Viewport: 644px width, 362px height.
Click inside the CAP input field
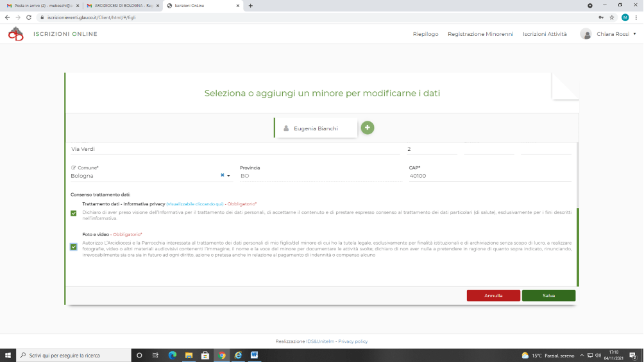pyautogui.click(x=489, y=176)
